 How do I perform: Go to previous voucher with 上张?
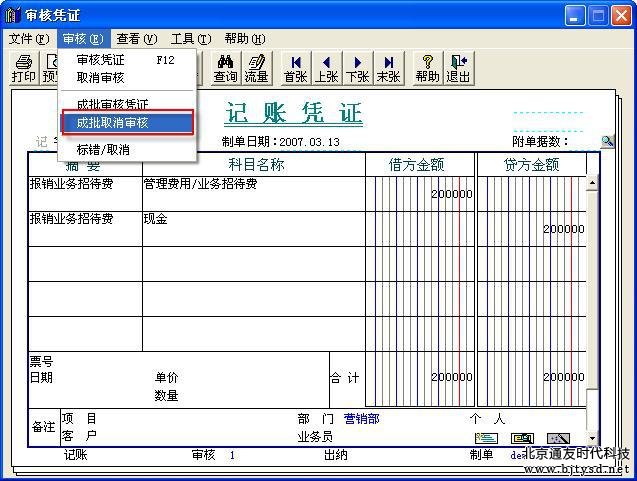click(326, 68)
